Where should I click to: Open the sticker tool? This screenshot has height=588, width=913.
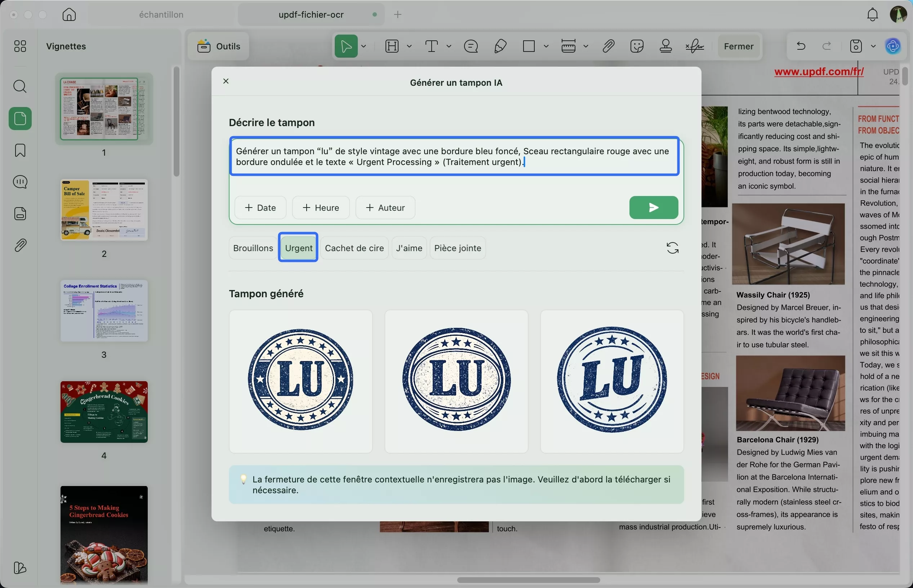pos(637,46)
